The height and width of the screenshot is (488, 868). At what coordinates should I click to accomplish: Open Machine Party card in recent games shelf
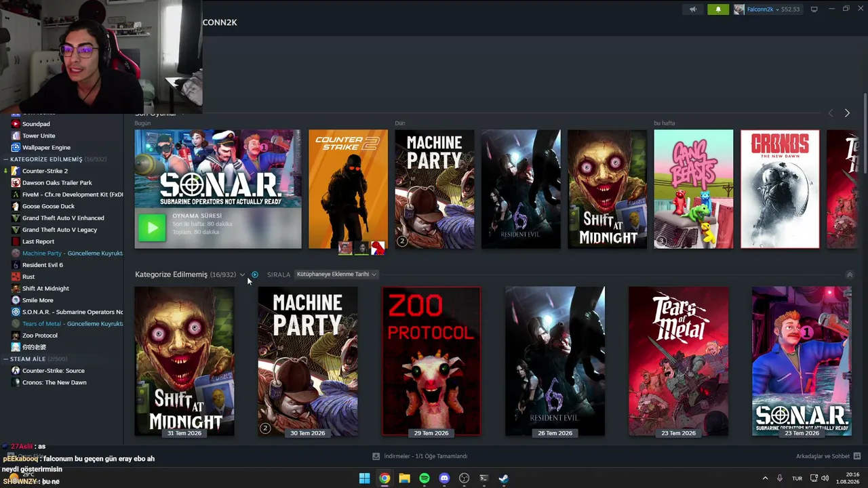tap(435, 189)
